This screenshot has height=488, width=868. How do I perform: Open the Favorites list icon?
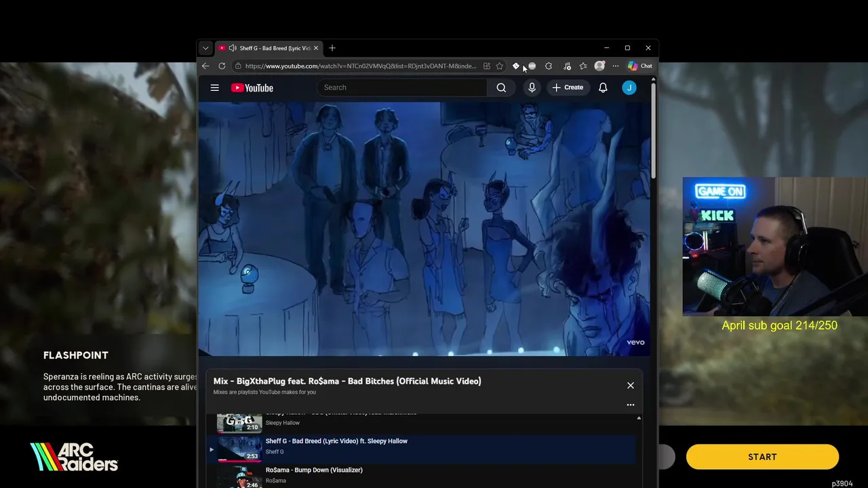coord(583,66)
